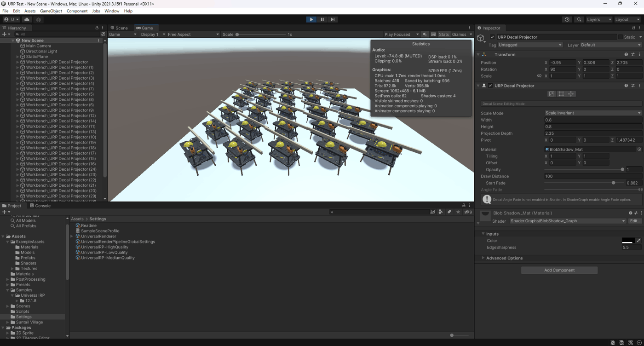Expand the ExampleAssets Textures folder arrow
644x346 pixels.
pyautogui.click(x=13, y=269)
